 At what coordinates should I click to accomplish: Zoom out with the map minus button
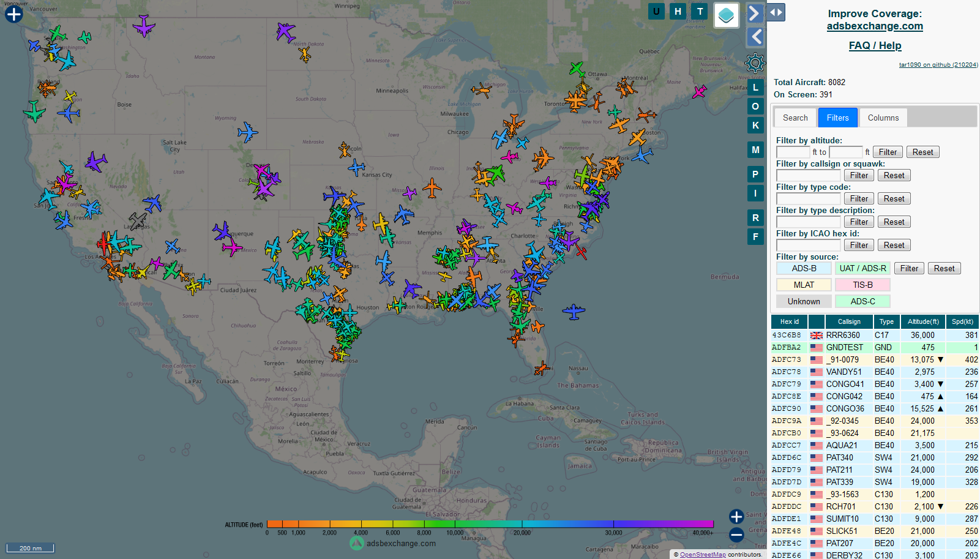tap(736, 535)
